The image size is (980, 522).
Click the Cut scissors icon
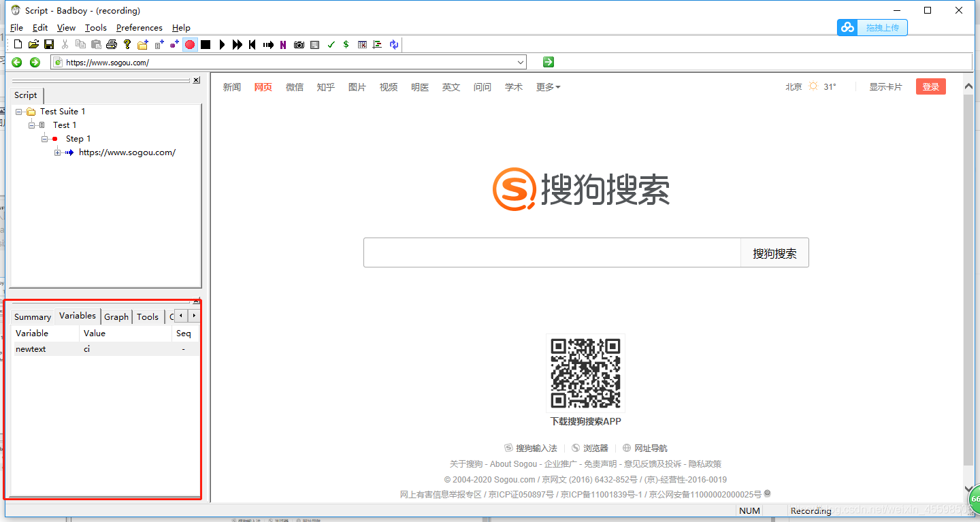pos(65,44)
